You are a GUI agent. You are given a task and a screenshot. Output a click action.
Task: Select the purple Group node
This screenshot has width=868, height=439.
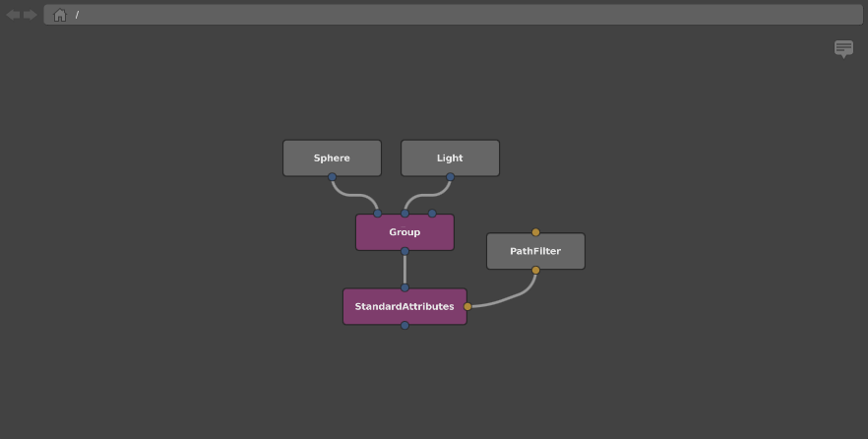404,232
